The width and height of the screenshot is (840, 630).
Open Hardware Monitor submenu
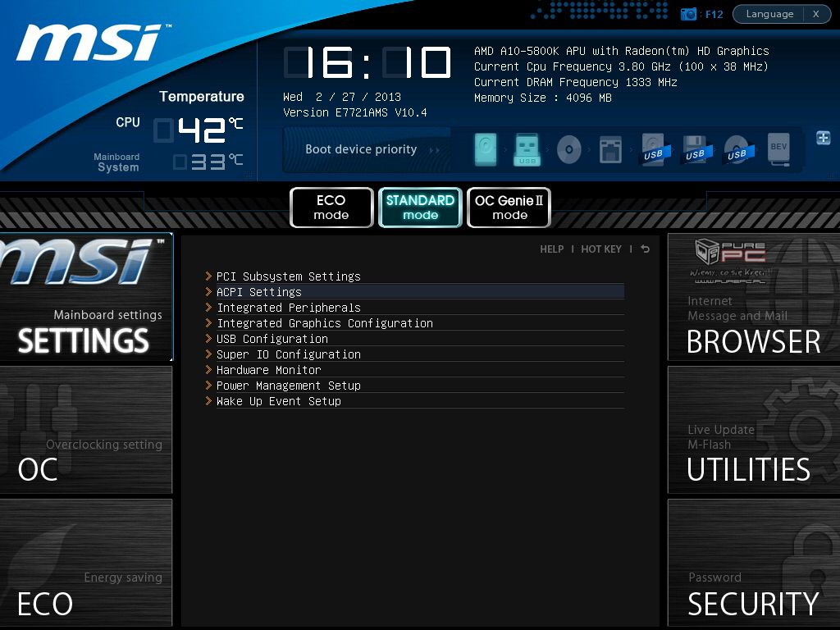coord(268,370)
